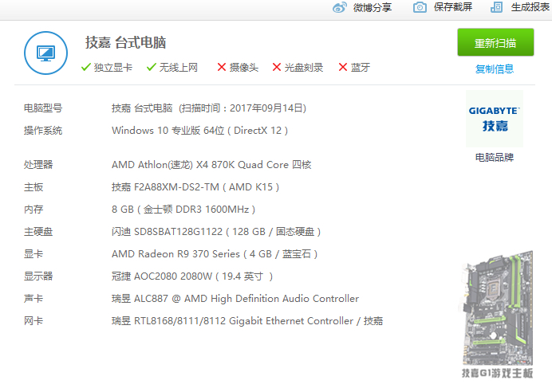Screen dimensions: 552x392
Task: Click the 主板 label
Action: coord(34,187)
